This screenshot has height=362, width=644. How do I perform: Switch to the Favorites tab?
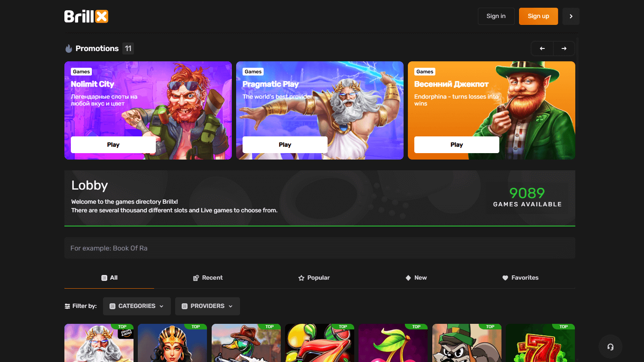520,278
